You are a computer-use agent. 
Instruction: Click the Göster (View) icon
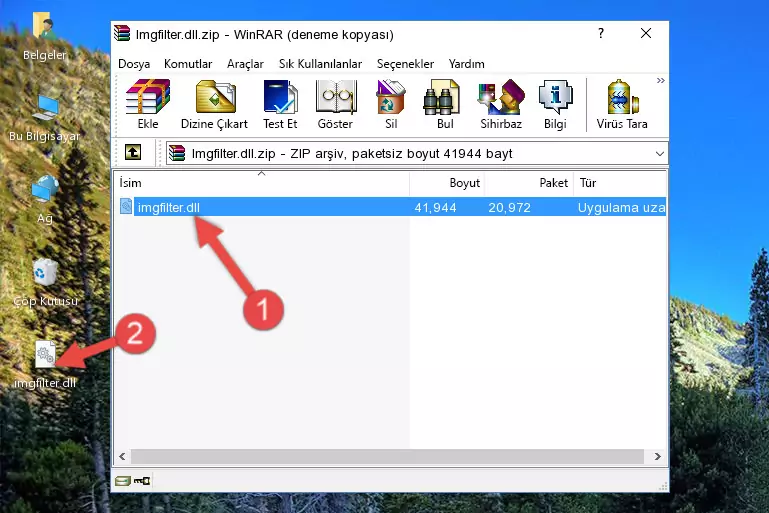[335, 97]
